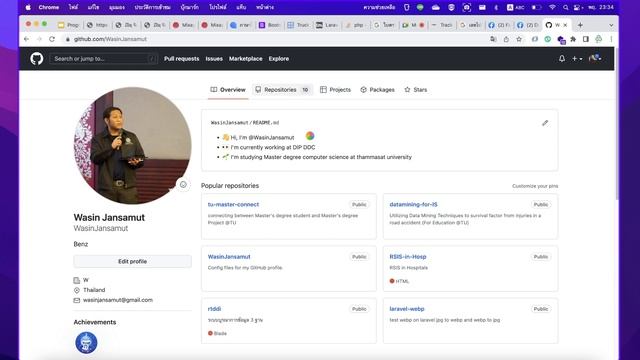Switch to the Projects tab

pyautogui.click(x=336, y=90)
